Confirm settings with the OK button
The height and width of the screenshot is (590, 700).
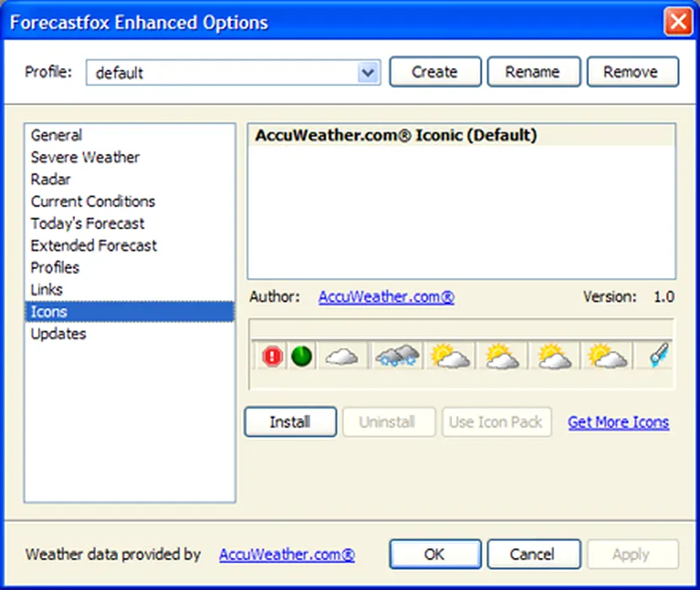pos(435,554)
